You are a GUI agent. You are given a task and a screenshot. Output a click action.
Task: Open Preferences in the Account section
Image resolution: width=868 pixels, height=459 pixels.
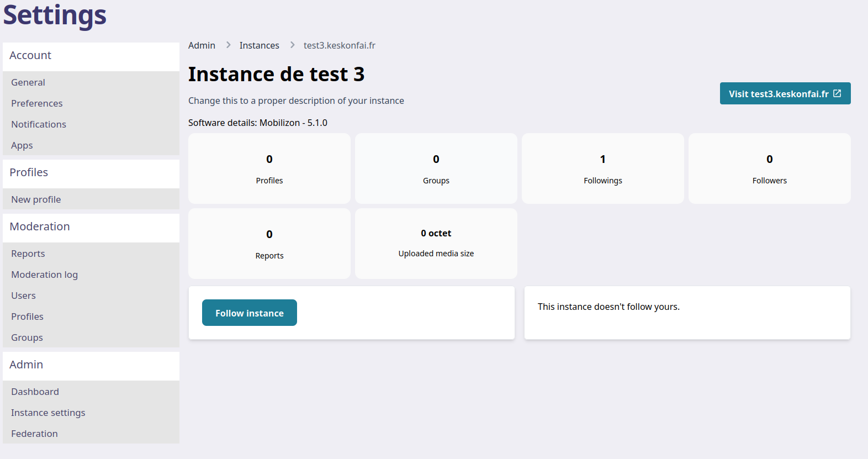coord(37,103)
